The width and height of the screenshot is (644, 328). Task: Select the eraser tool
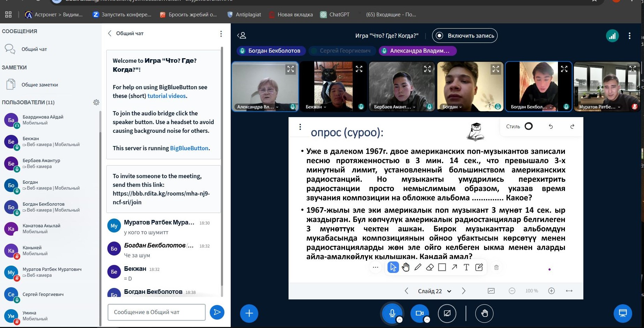(430, 267)
